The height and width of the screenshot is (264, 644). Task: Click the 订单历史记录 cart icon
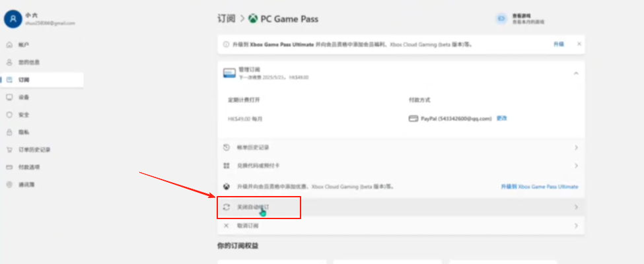(9, 150)
